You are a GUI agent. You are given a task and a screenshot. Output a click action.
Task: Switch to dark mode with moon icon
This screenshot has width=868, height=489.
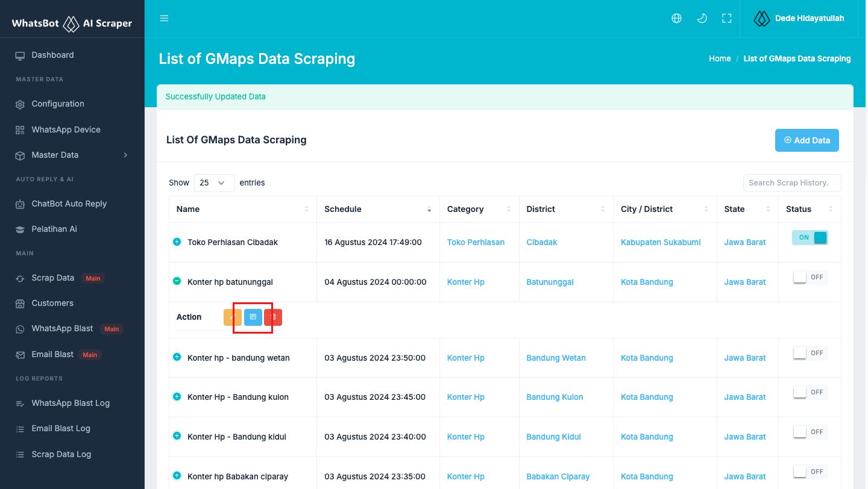pos(702,19)
